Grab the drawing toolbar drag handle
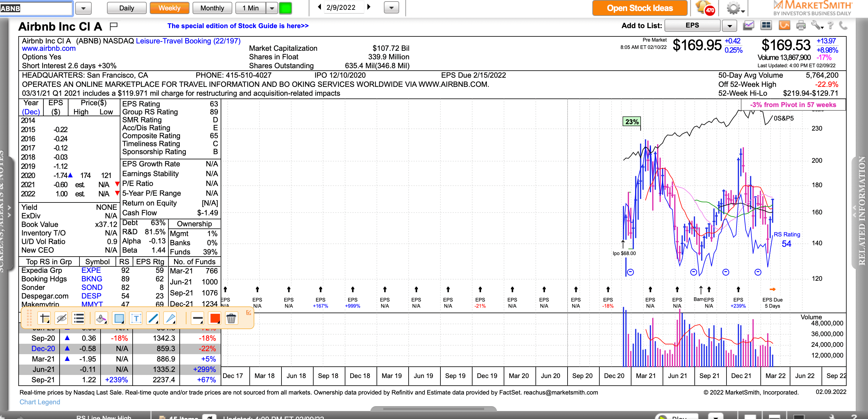The height and width of the screenshot is (419, 868). coord(29,318)
